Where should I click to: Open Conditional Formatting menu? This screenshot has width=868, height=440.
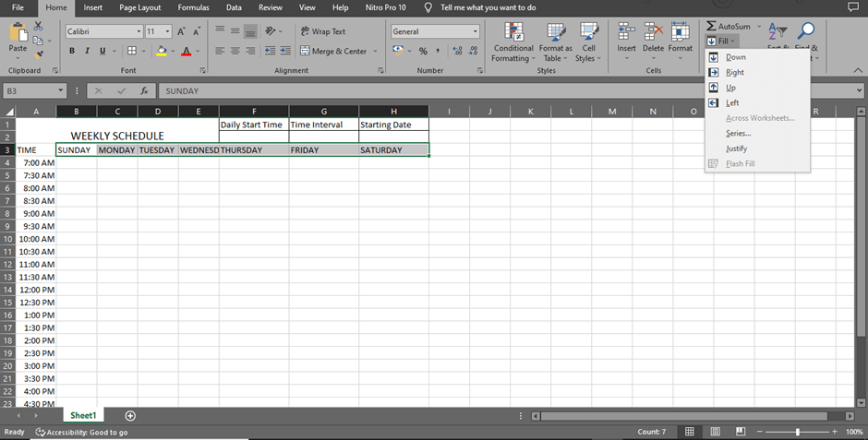pyautogui.click(x=513, y=42)
